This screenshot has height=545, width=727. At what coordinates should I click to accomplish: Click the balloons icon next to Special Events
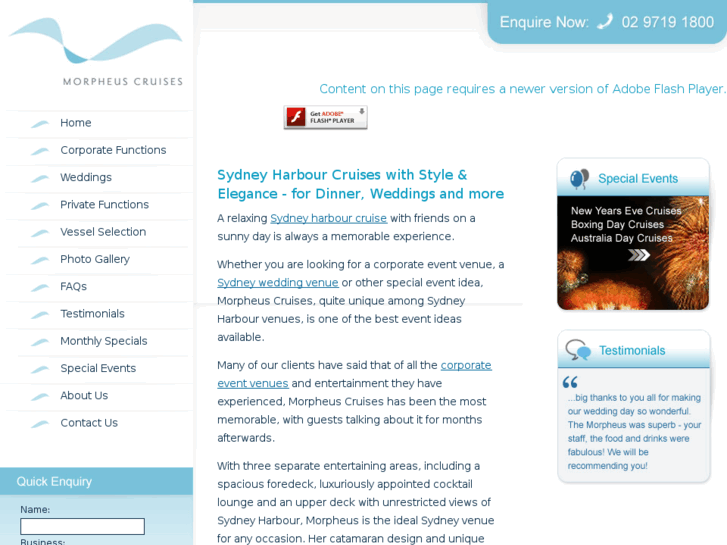click(x=579, y=179)
